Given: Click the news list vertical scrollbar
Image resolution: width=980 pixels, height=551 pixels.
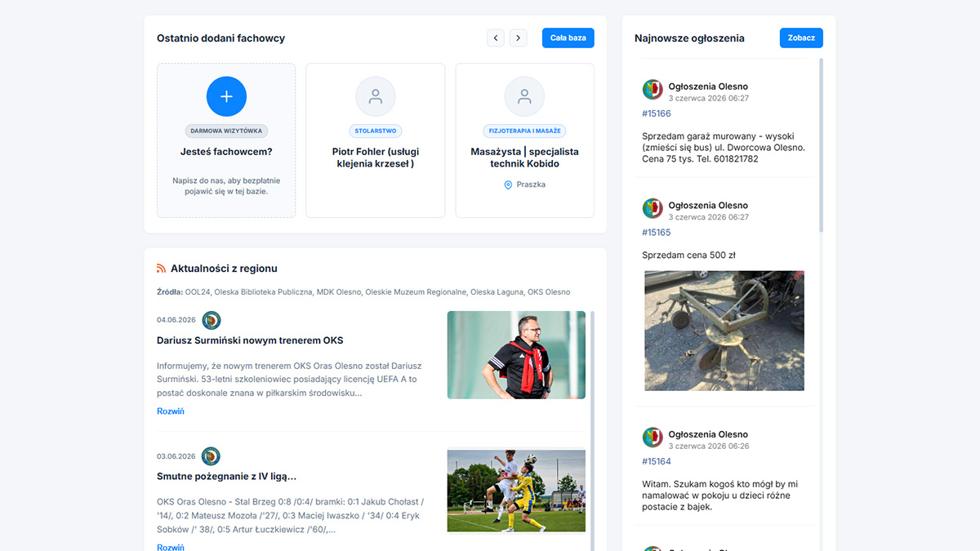Looking at the screenshot, I should tap(593, 430).
